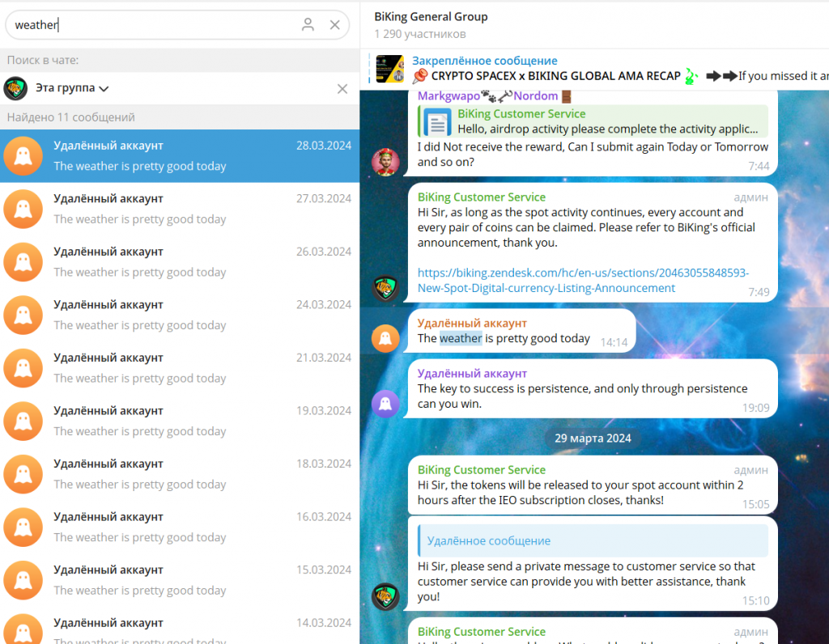This screenshot has height=644, width=829.
Task: Click the ghost avatar of the 21.03.2024 result
Action: pos(23,368)
